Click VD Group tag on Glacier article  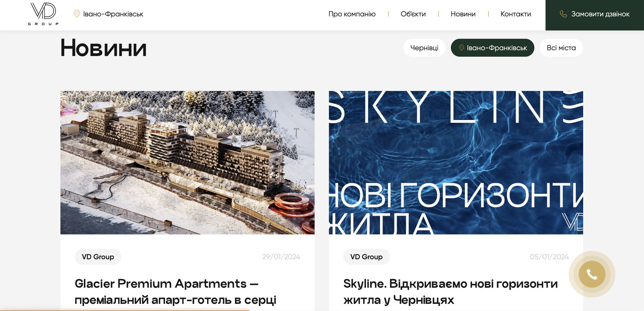(x=98, y=257)
